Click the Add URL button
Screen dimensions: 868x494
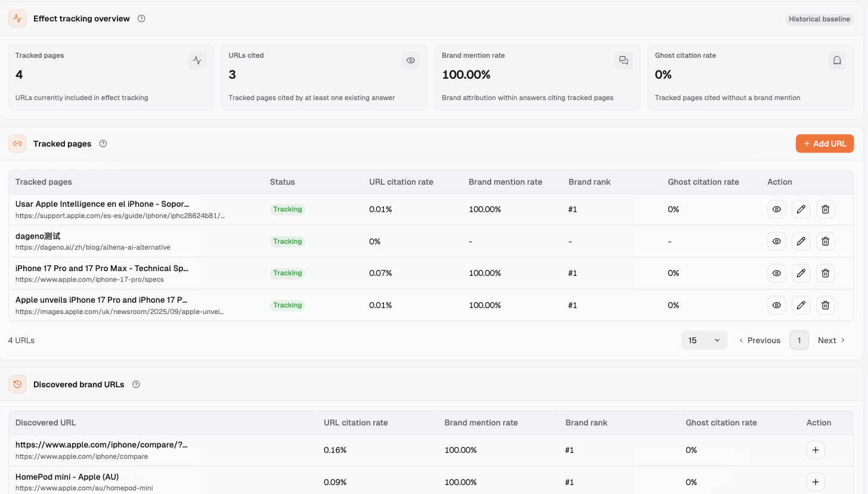coord(825,144)
